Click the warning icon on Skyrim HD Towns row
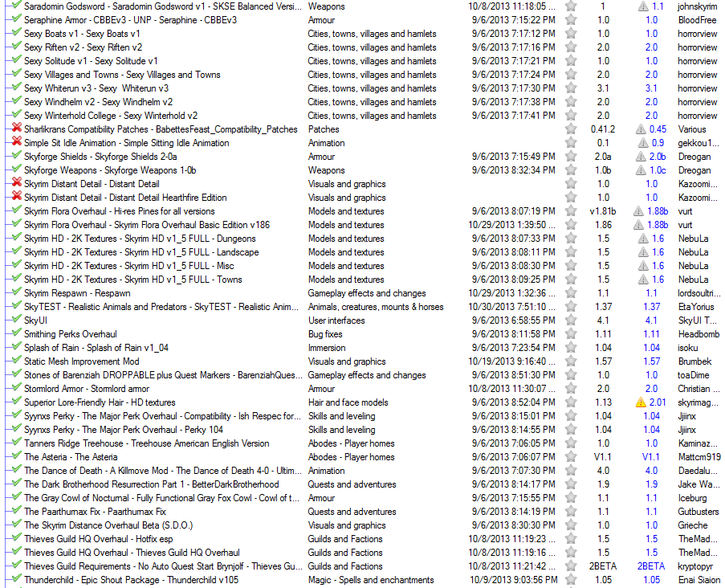 tap(643, 280)
